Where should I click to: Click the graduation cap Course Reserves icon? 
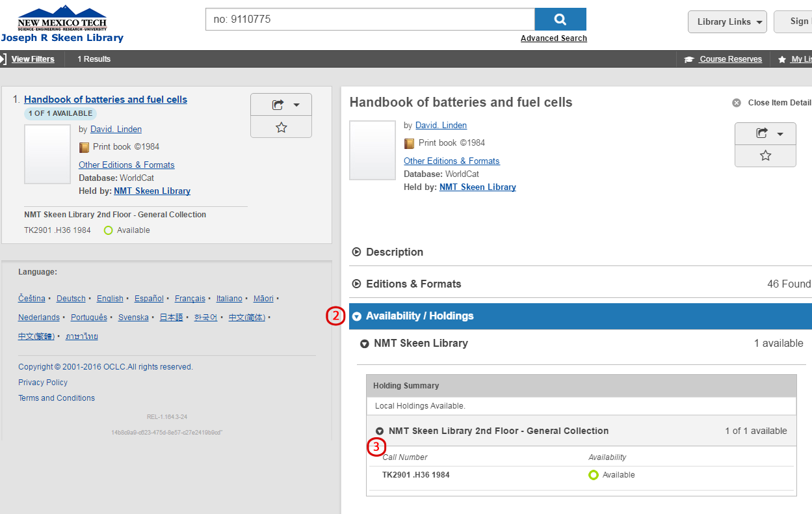[689, 59]
